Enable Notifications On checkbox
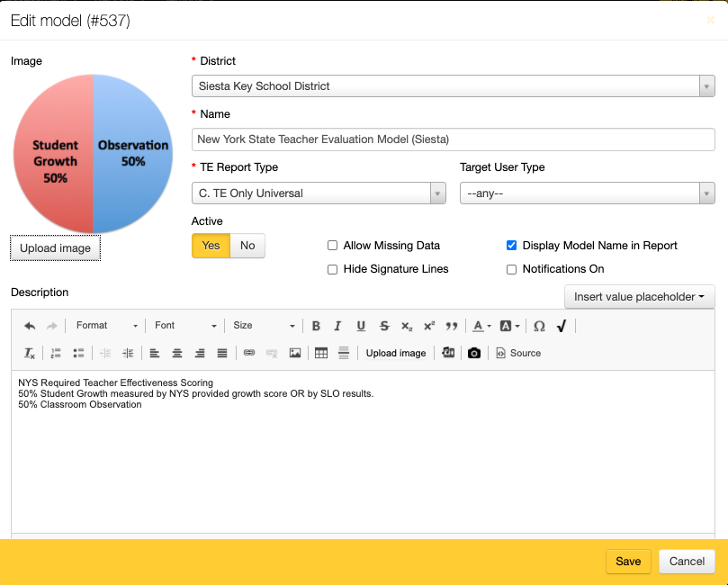The width and height of the screenshot is (728, 585). click(x=511, y=269)
